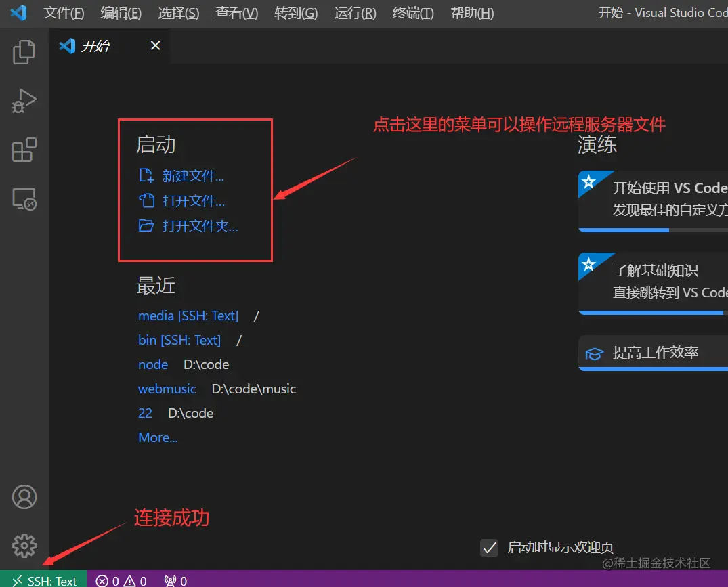
Task: Click the SSH: Text remote indicator
Action: (x=43, y=580)
